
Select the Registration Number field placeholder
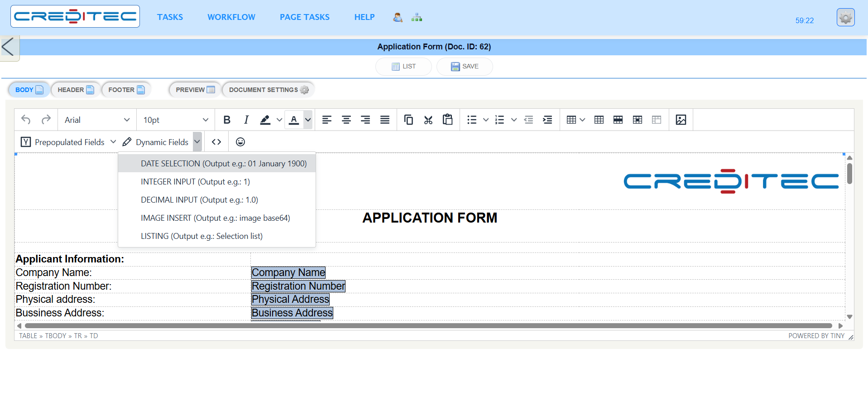coord(298,286)
